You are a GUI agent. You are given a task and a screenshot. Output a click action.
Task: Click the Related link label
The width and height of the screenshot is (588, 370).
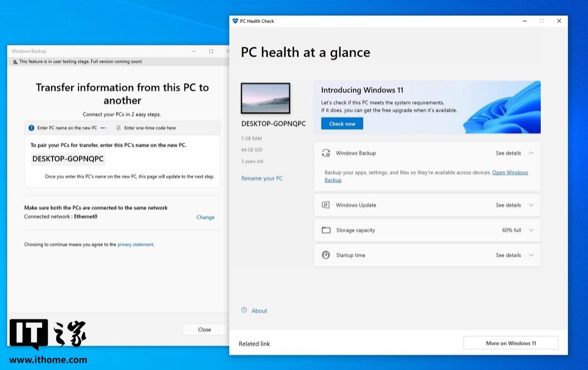coord(254,344)
